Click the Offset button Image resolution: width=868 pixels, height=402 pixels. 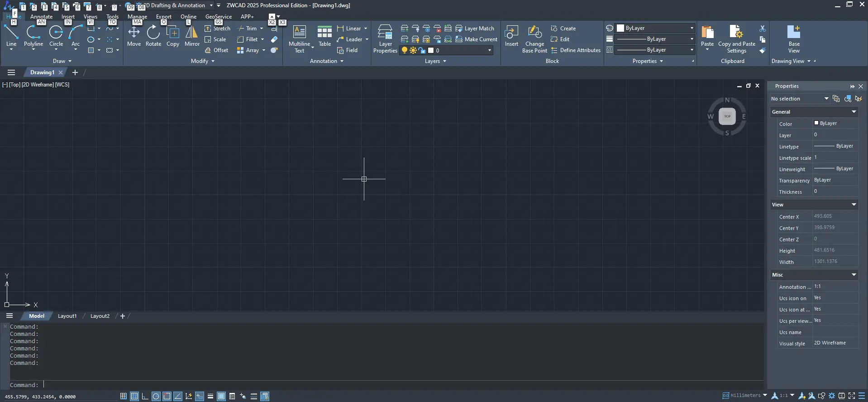[216, 50]
